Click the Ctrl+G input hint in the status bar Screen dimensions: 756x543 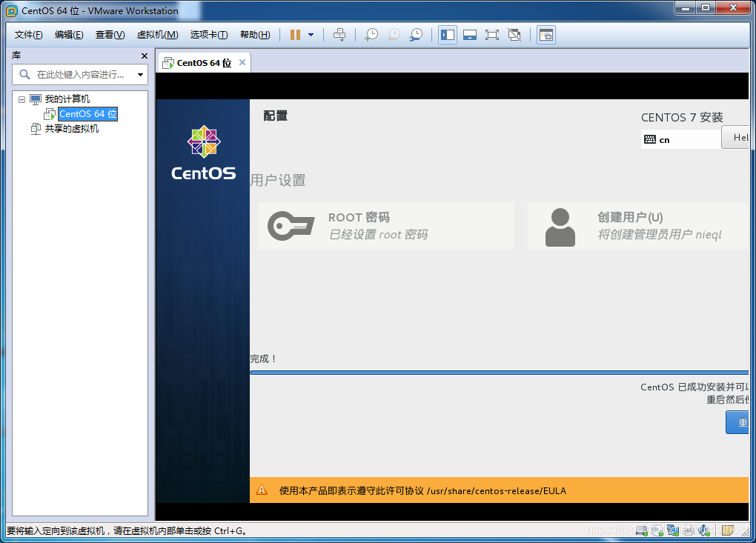click(127, 531)
